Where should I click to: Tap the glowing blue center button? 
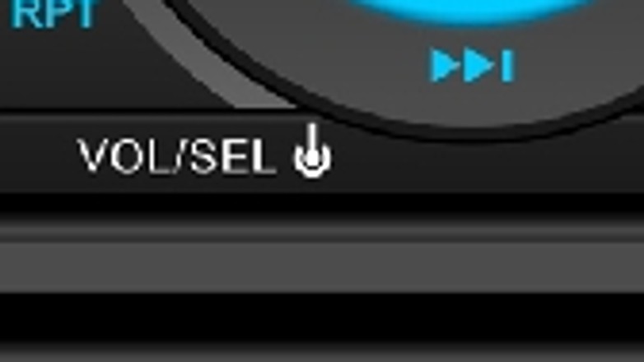click(473, 10)
